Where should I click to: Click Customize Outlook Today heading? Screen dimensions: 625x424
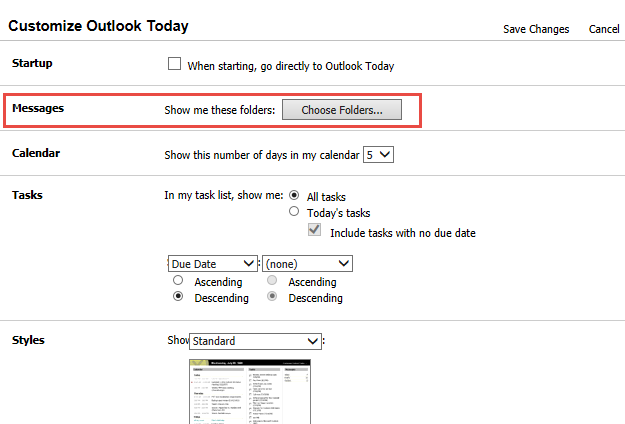(98, 26)
